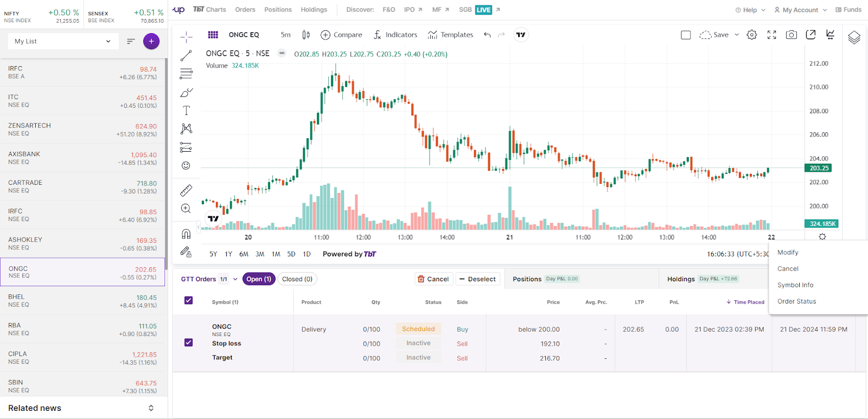Open the 5m interval selector
Viewport: 868px width, 419px height.
click(x=286, y=35)
